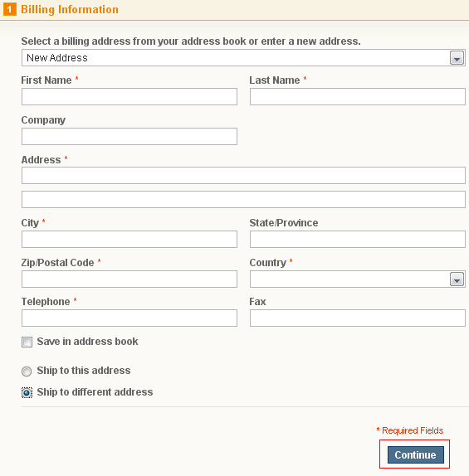This screenshot has height=476, width=469.
Task: Click the Telephone field
Action: click(129, 318)
